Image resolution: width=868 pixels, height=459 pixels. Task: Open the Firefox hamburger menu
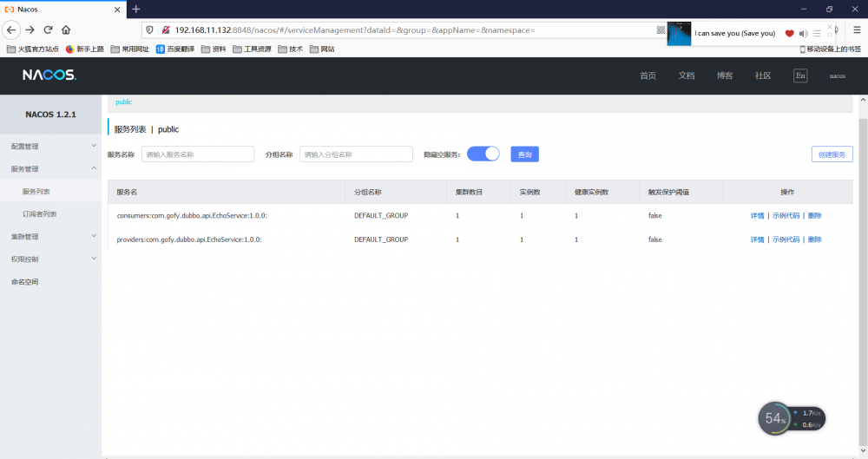coord(857,30)
